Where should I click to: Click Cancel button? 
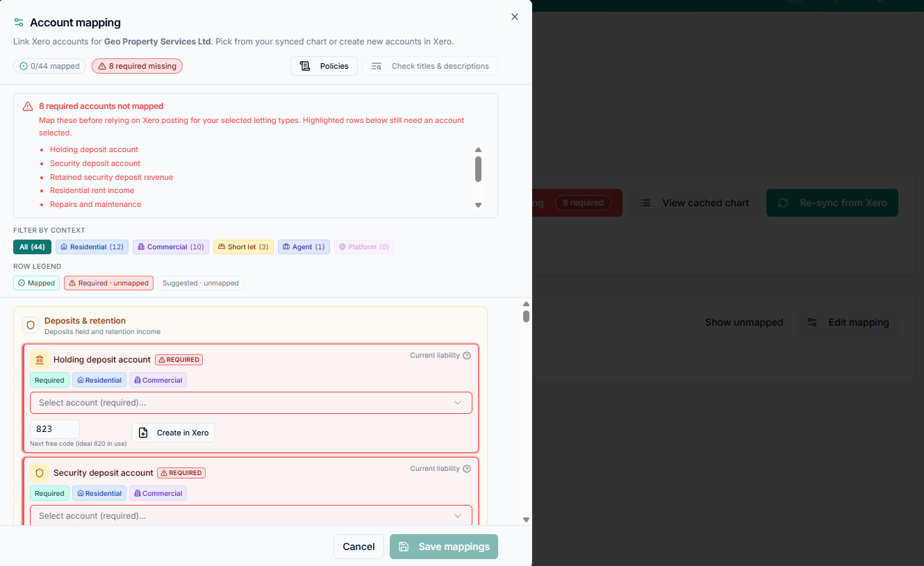click(x=358, y=547)
